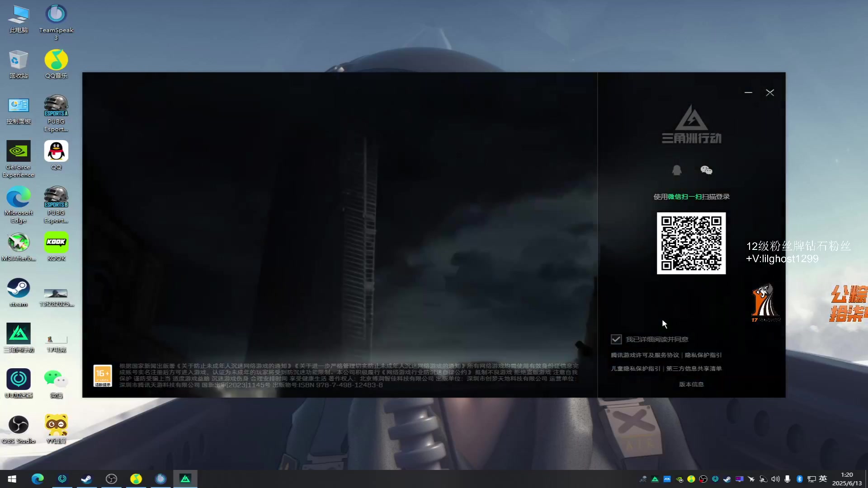The width and height of the screenshot is (868, 488).
Task: Select the Steam desktop icon
Action: point(19,293)
